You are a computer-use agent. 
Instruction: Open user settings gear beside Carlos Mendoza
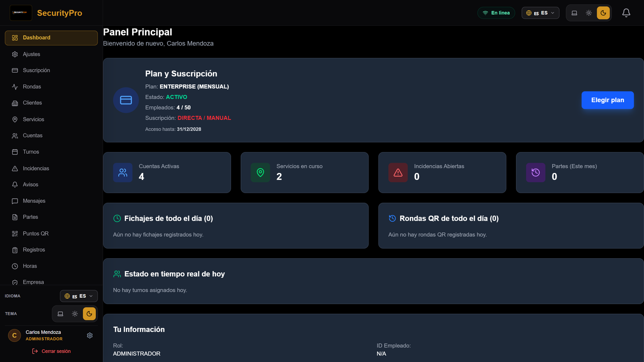click(90, 335)
